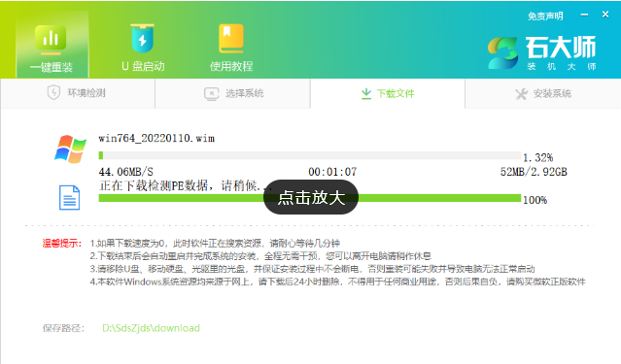Open the U盘启动 tab
This screenshot has width=621, height=364.
(x=143, y=48)
